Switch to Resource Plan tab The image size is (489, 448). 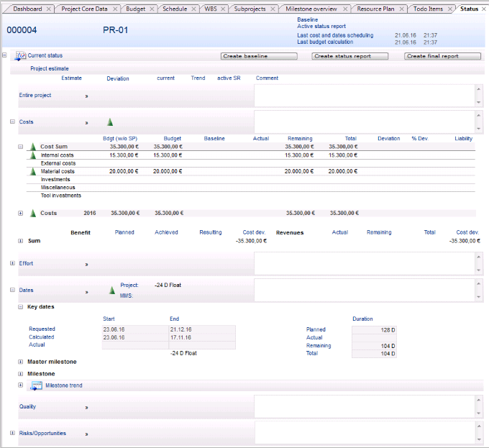(x=375, y=9)
